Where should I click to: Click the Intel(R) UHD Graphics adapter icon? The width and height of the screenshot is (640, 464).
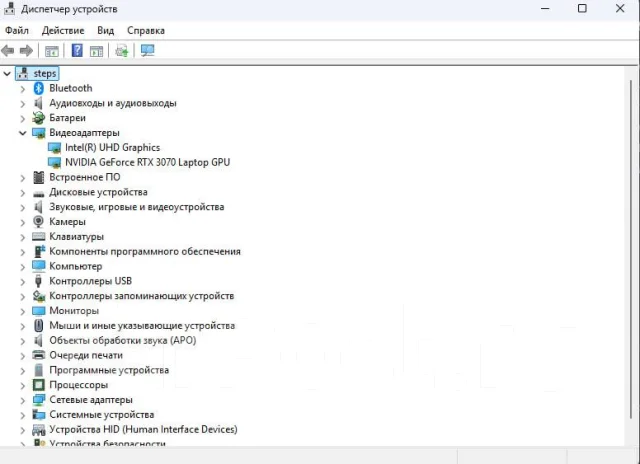(x=54, y=148)
